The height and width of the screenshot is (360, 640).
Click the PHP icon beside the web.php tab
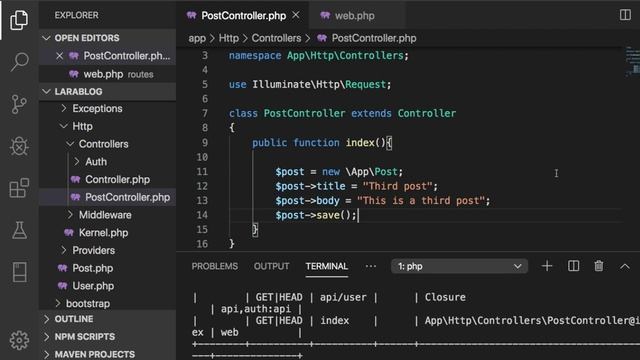click(x=325, y=16)
